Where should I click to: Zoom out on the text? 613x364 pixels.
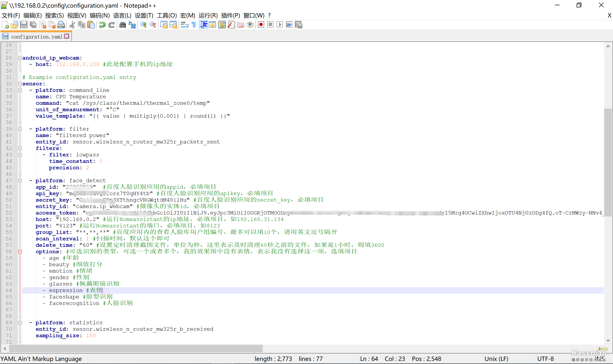pos(153,25)
